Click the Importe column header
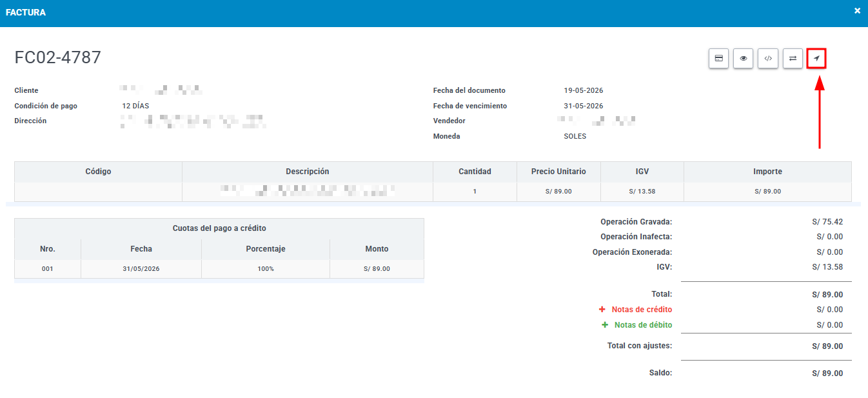Screen dimensions: 868x398 (x=767, y=172)
